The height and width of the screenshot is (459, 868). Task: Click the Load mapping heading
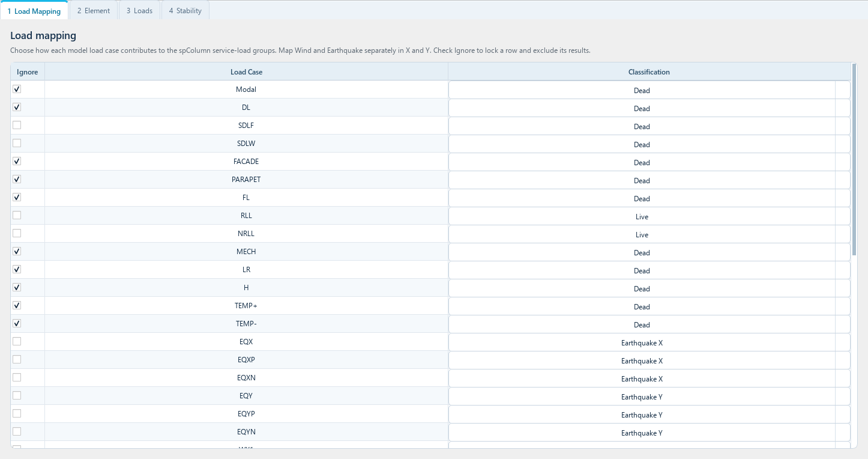(x=43, y=36)
